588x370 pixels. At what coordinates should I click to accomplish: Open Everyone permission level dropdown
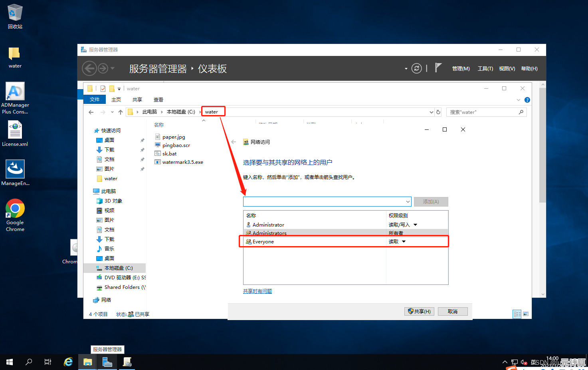tap(404, 242)
